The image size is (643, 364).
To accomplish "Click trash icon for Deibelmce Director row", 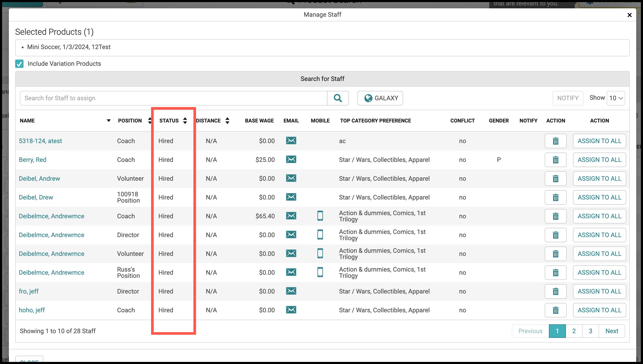I will tap(555, 235).
